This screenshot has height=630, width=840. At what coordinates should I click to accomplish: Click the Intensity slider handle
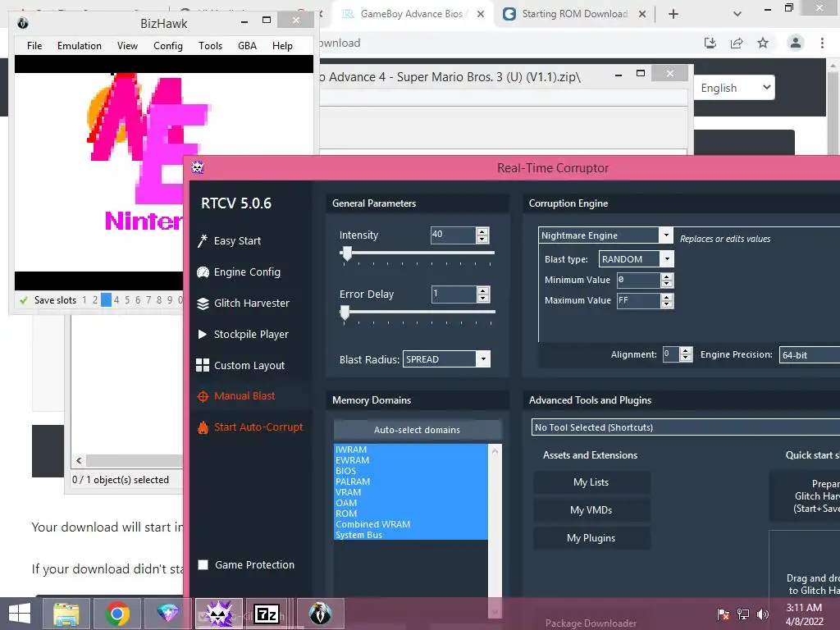pos(347,253)
